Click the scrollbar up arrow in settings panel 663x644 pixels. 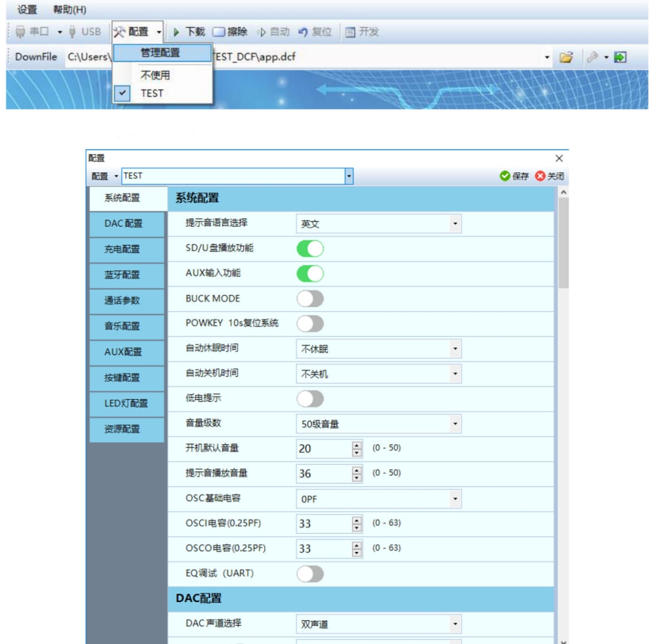click(563, 193)
